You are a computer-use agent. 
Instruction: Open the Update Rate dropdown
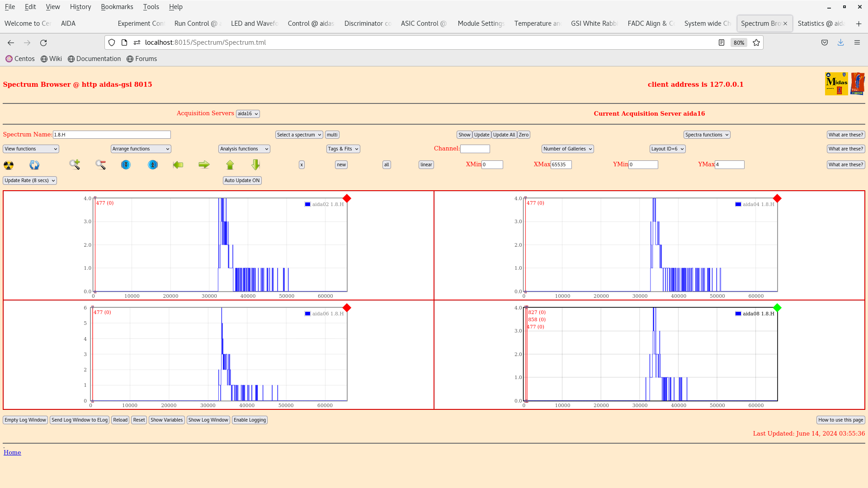pos(30,180)
